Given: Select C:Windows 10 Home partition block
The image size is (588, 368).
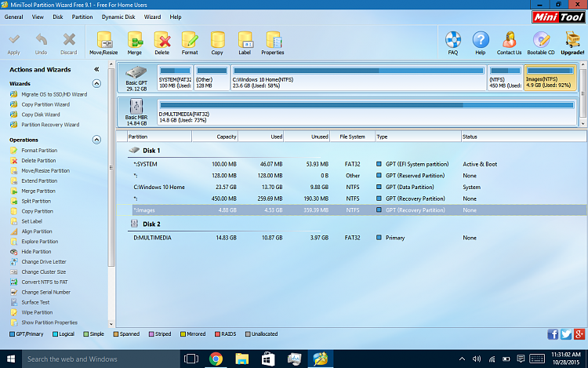Looking at the screenshot, I should click(x=358, y=77).
